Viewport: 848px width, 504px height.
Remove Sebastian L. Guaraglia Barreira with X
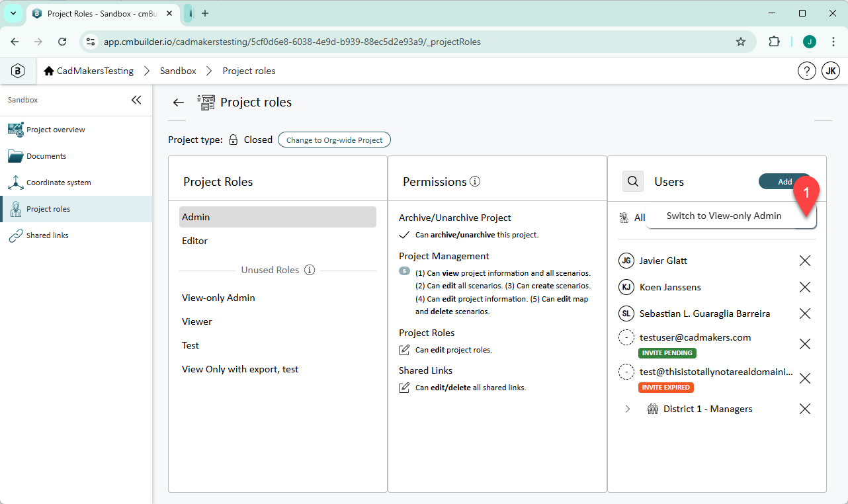coord(805,314)
